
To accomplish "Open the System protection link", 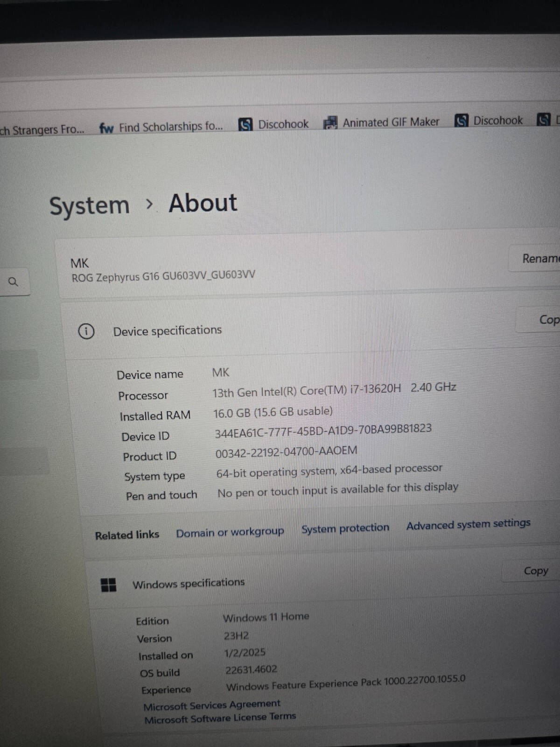I will pos(345,529).
